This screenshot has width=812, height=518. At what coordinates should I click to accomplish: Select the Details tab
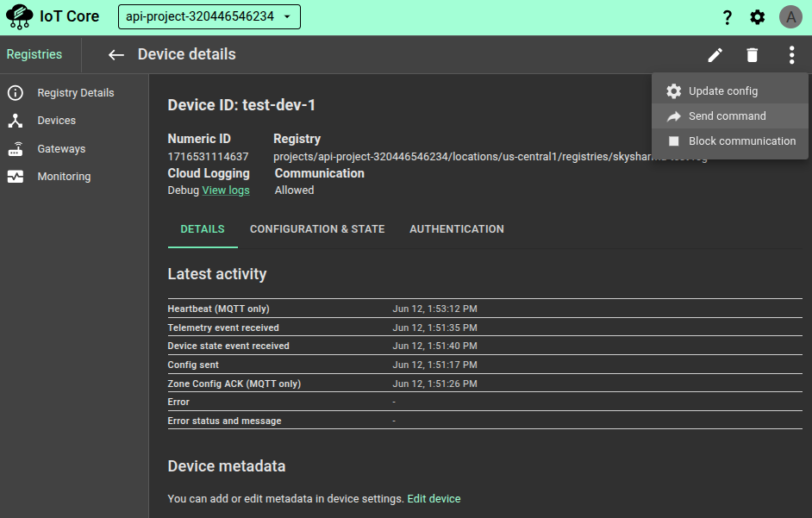point(203,229)
